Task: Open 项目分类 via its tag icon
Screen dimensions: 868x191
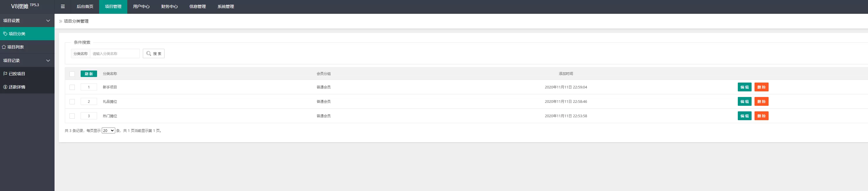Action: (5, 34)
